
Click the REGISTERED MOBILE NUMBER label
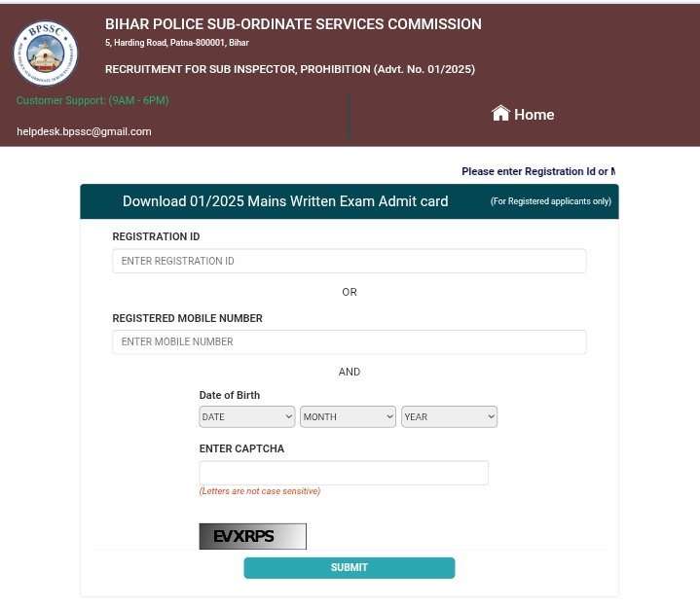(x=187, y=318)
